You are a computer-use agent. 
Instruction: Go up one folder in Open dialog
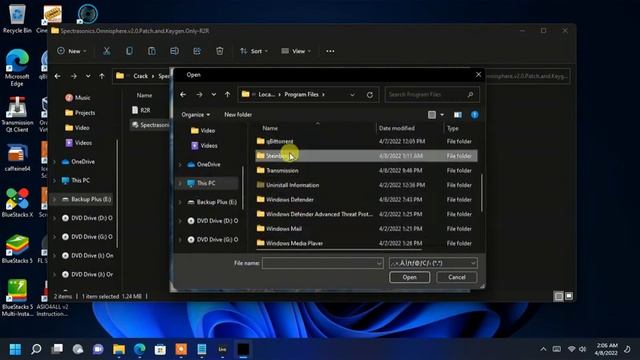(227, 95)
